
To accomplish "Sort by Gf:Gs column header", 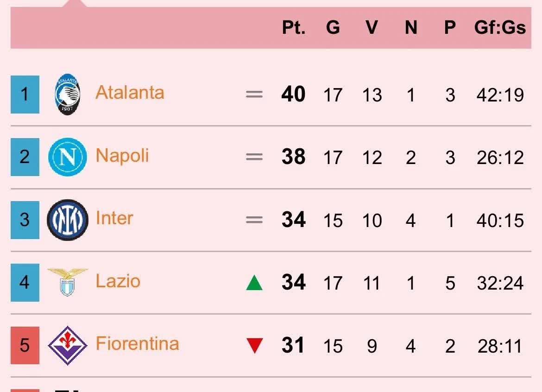I will tap(500, 28).
